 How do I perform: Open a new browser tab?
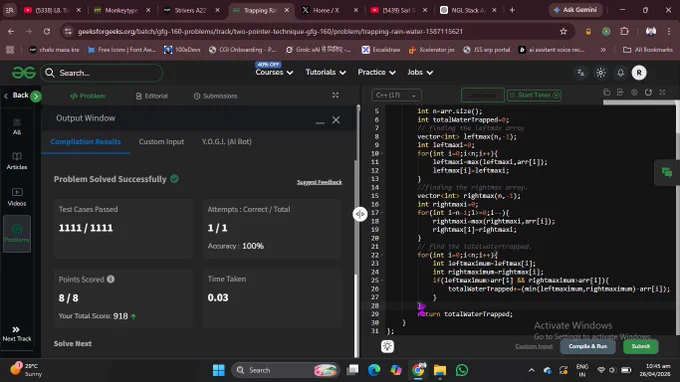click(x=512, y=10)
